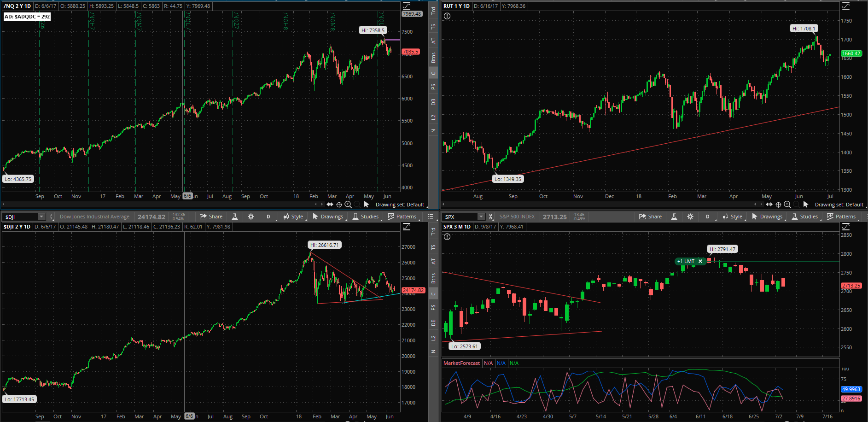
Task: Open chart settings gear in the SPX toolbar
Action: pos(690,217)
